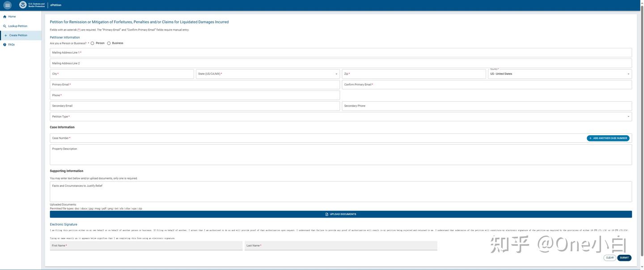Screen dimensions: 644x270
Task: Click into the City field
Action: pyautogui.click(x=122, y=74)
